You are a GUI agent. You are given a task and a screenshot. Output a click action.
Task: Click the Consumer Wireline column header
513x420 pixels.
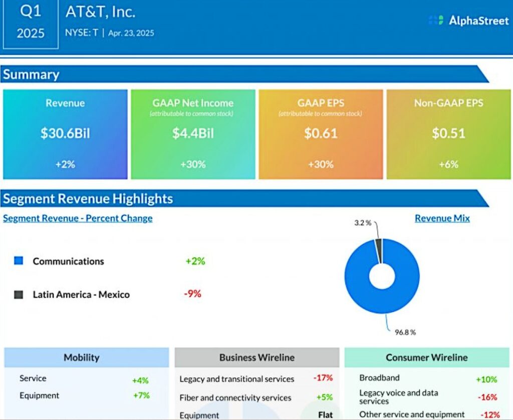pyautogui.click(x=427, y=357)
